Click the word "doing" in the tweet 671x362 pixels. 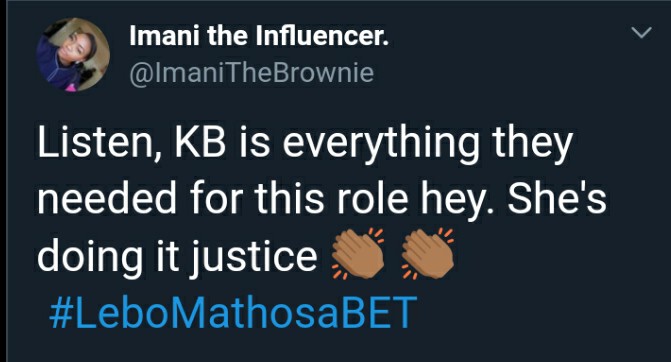90,258
